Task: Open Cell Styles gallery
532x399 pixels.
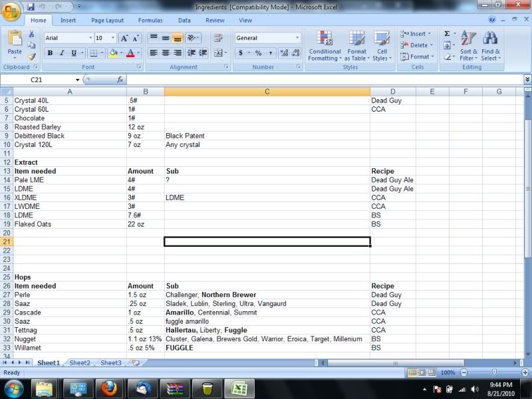Action: pos(382,46)
